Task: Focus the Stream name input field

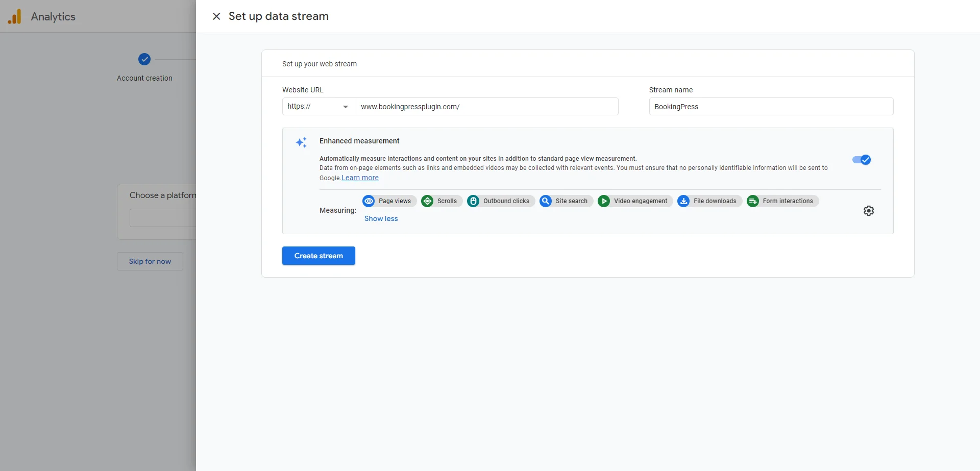Action: point(771,107)
